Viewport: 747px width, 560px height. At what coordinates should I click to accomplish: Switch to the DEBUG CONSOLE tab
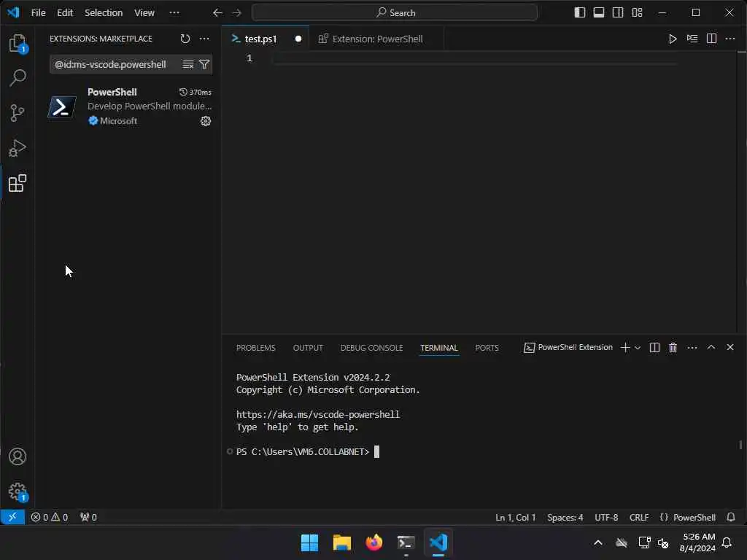pyautogui.click(x=371, y=348)
